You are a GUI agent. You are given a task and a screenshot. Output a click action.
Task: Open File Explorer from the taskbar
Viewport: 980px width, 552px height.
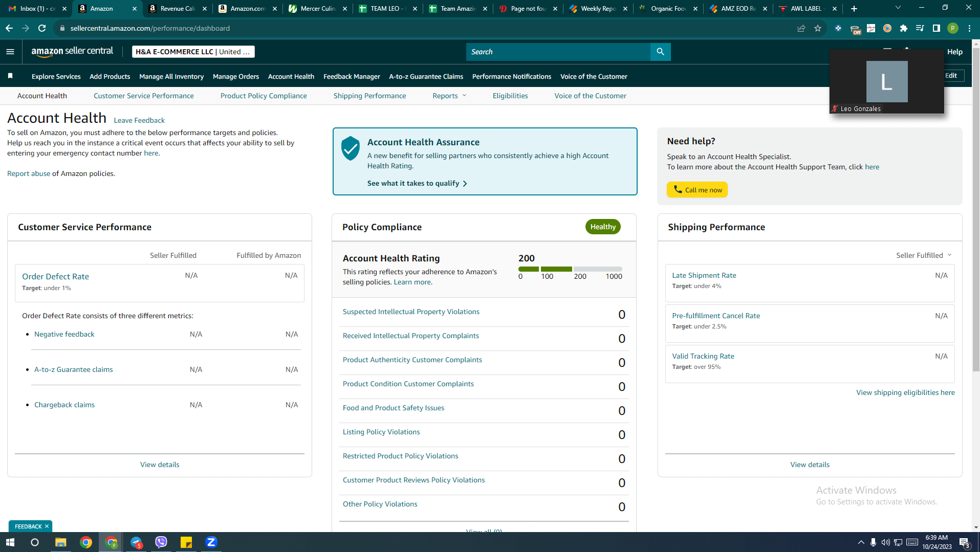[x=60, y=542]
